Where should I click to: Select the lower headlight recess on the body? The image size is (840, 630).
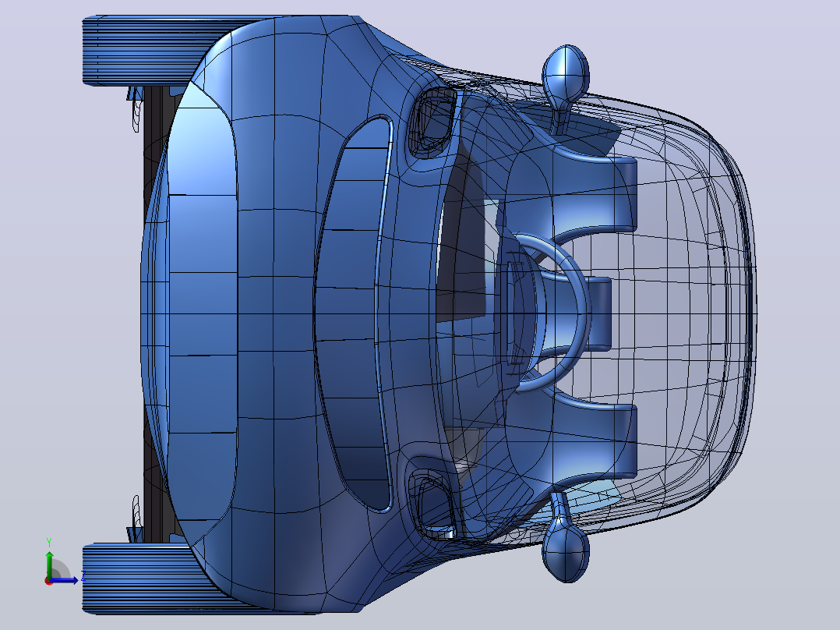click(x=433, y=504)
